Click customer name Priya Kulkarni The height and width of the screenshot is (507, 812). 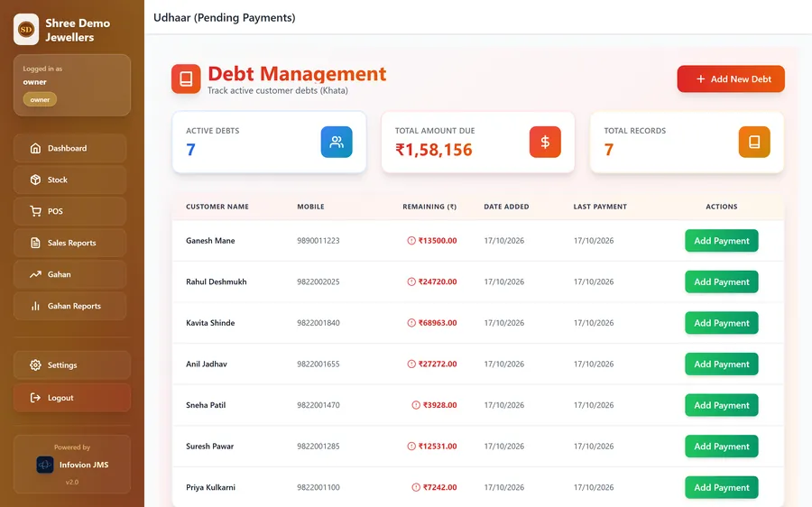coord(210,487)
